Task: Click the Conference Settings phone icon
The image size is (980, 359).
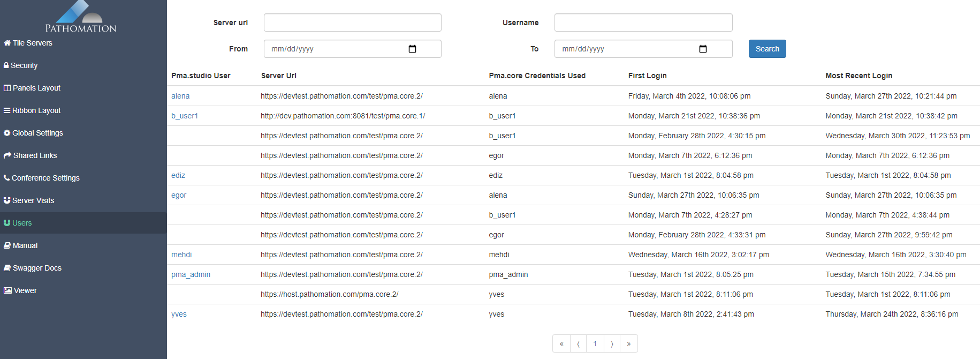Action: pos(7,178)
